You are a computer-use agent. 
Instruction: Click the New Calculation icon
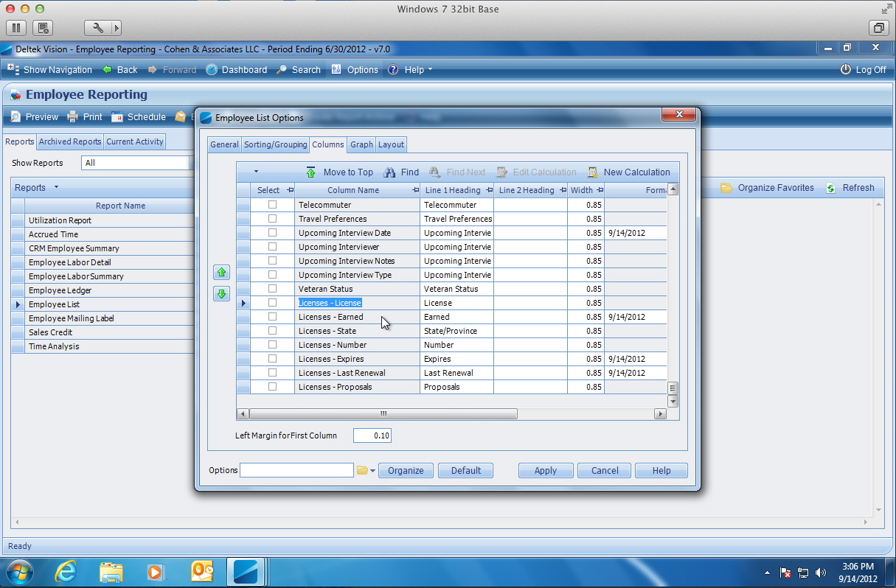[592, 172]
